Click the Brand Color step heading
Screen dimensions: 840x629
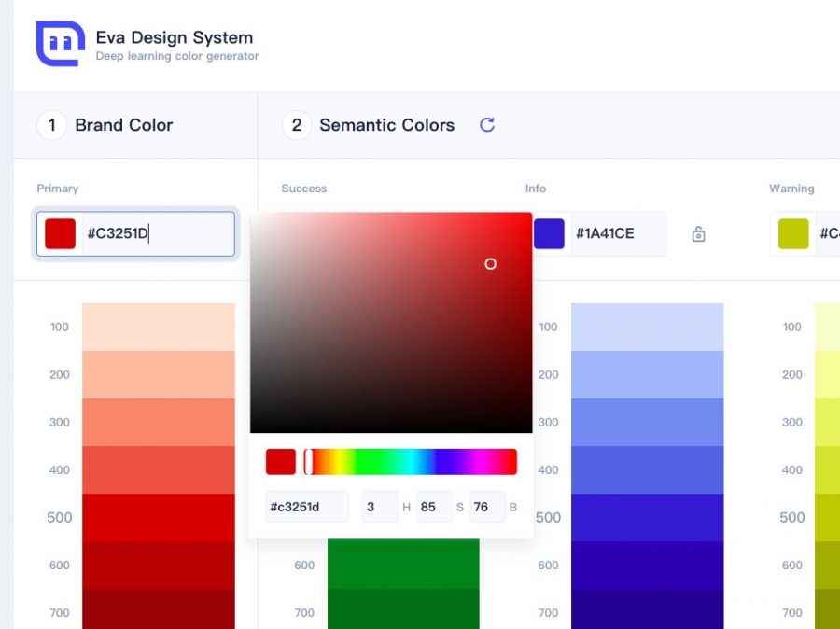click(124, 125)
